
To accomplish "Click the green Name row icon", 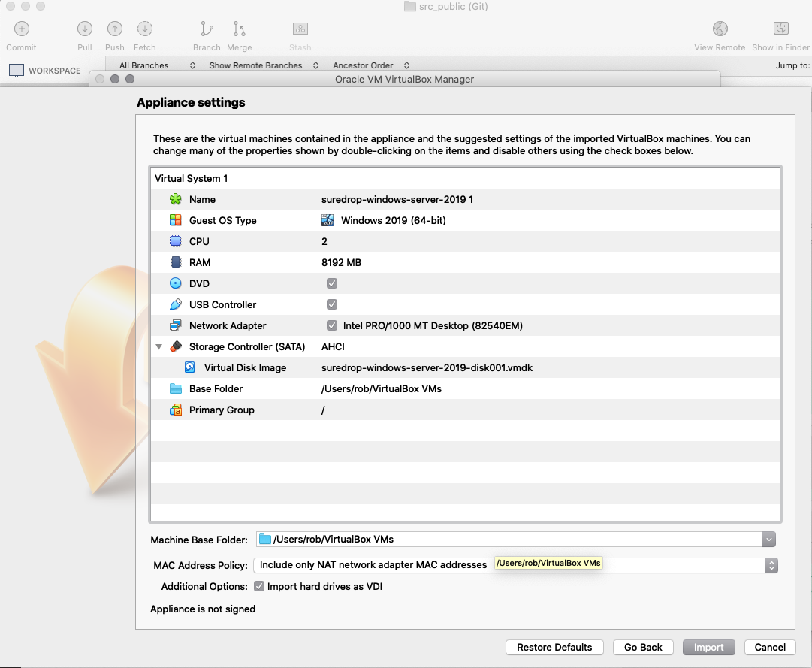I will 176,199.
